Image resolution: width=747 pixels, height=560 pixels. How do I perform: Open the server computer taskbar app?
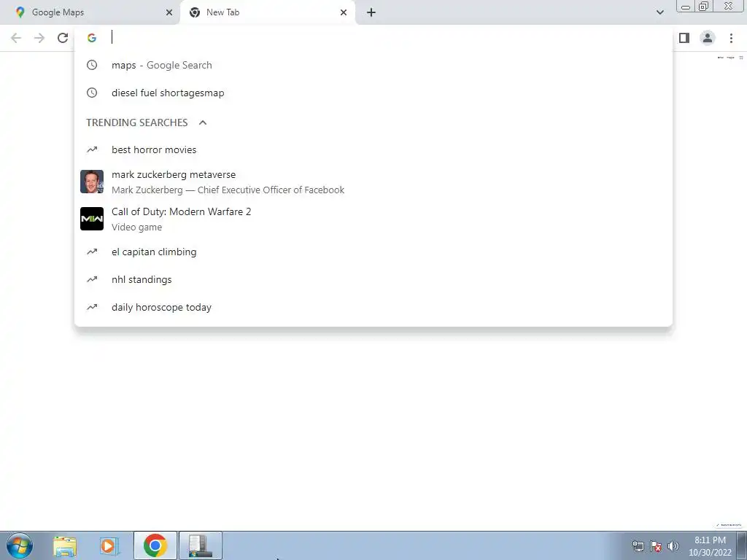click(200, 545)
